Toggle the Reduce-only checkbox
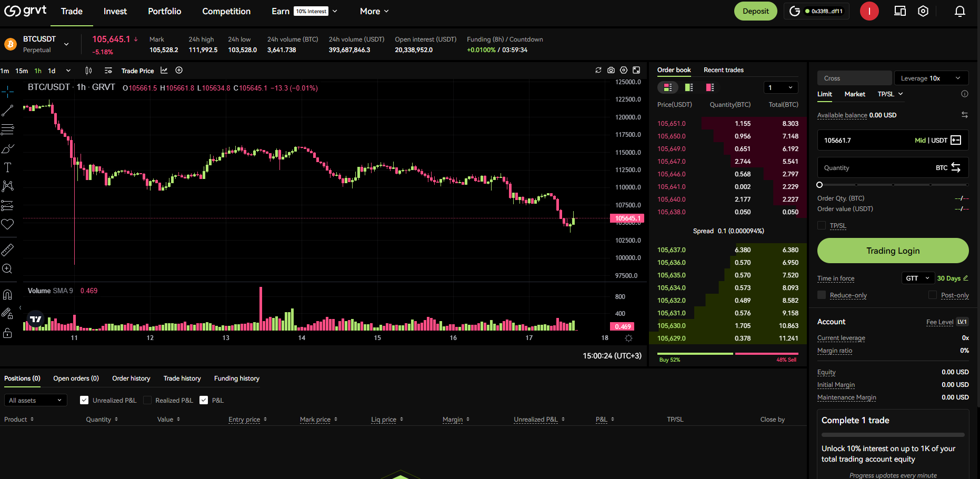The height and width of the screenshot is (479, 980). (822, 295)
